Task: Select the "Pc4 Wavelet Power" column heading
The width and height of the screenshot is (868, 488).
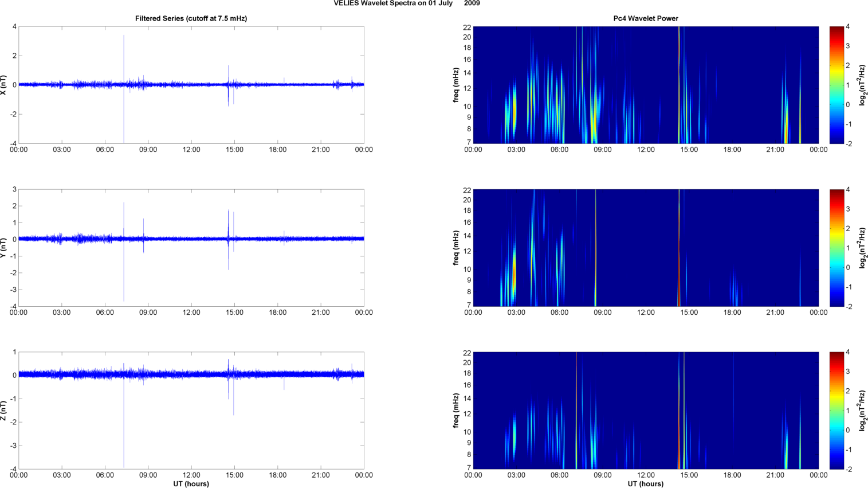Action: (x=646, y=18)
